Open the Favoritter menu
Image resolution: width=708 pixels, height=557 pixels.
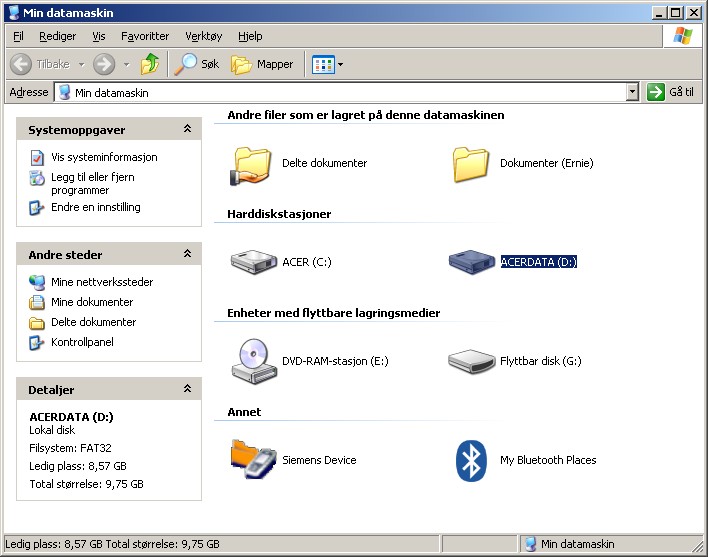(145, 36)
